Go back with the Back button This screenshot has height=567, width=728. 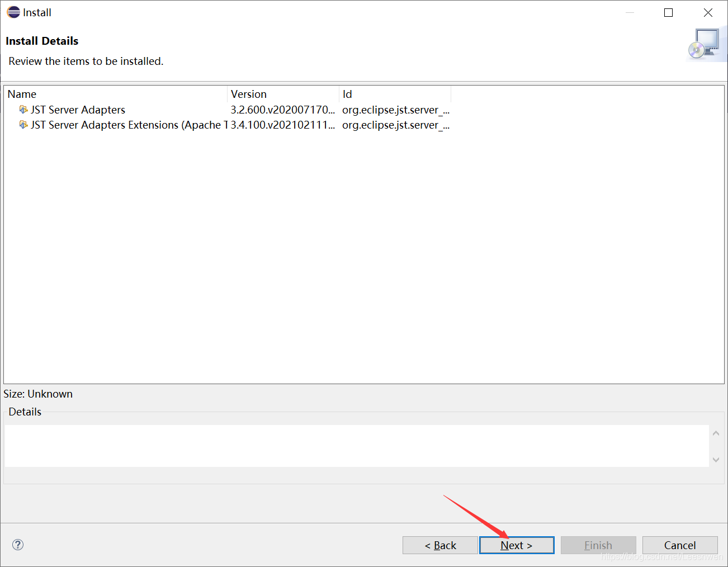tap(440, 545)
